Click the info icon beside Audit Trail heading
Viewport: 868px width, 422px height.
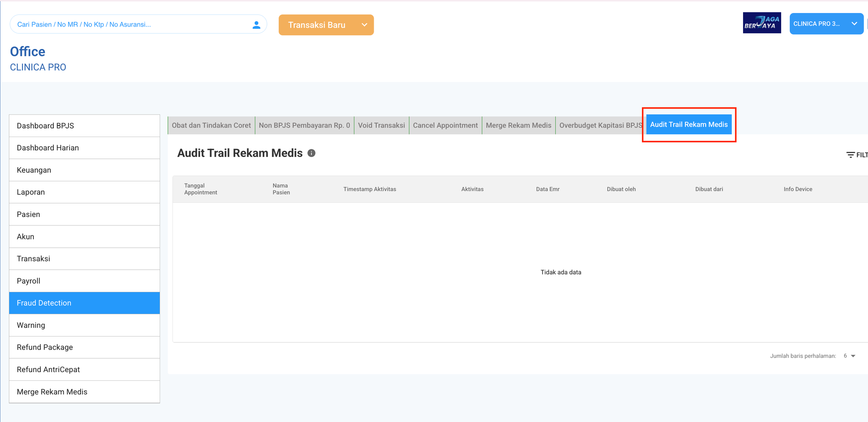tap(311, 153)
